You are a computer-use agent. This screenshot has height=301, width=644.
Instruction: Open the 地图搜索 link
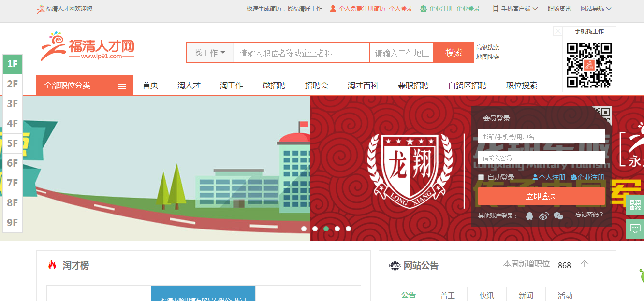tap(488, 57)
